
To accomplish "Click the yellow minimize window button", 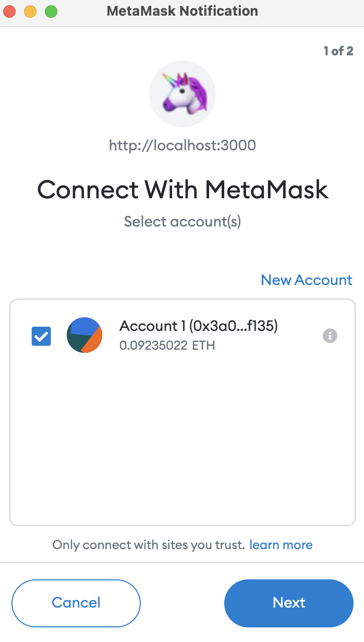I will tap(31, 11).
